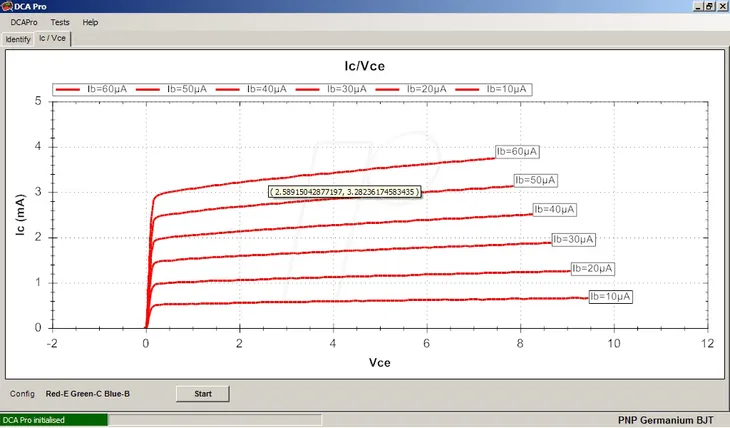
Task: Close the DCA Pro window
Action: coord(722,7)
